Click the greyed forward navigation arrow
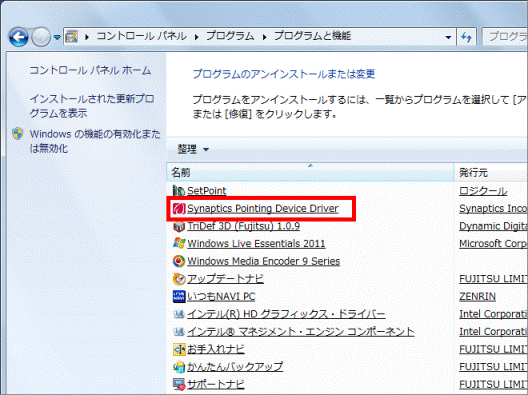The image size is (528, 395). coord(41,37)
